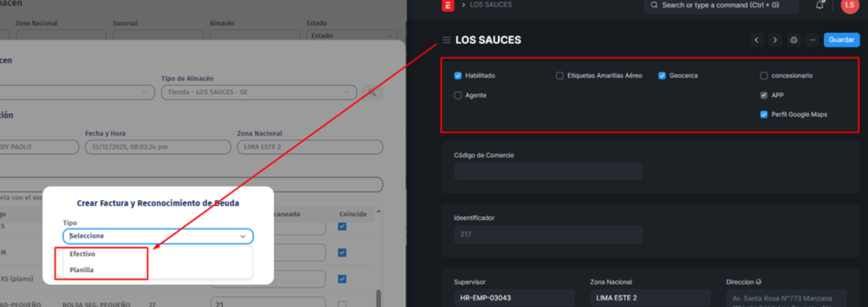Viewport: 868px width, 307px height.
Task: Go to next record with right arrow
Action: [775, 40]
